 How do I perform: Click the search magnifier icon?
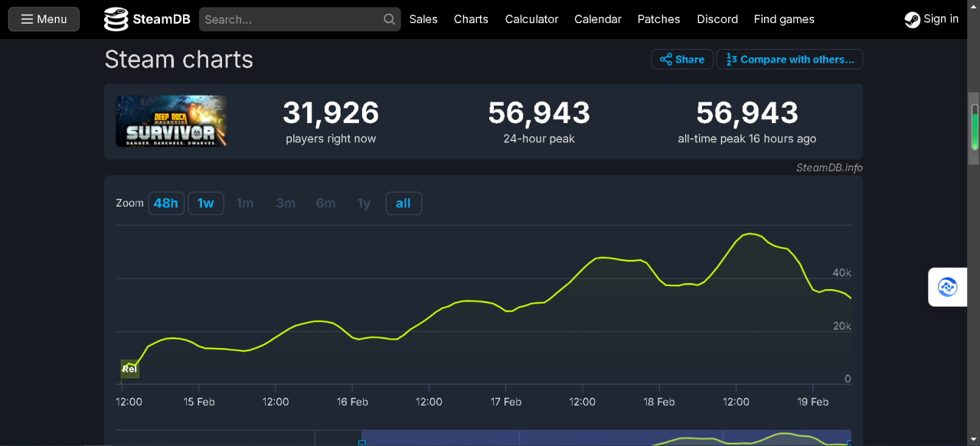390,19
